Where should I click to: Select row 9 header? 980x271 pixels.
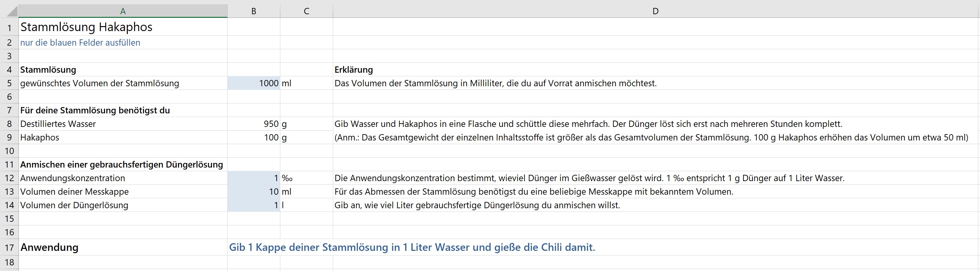coord(9,137)
